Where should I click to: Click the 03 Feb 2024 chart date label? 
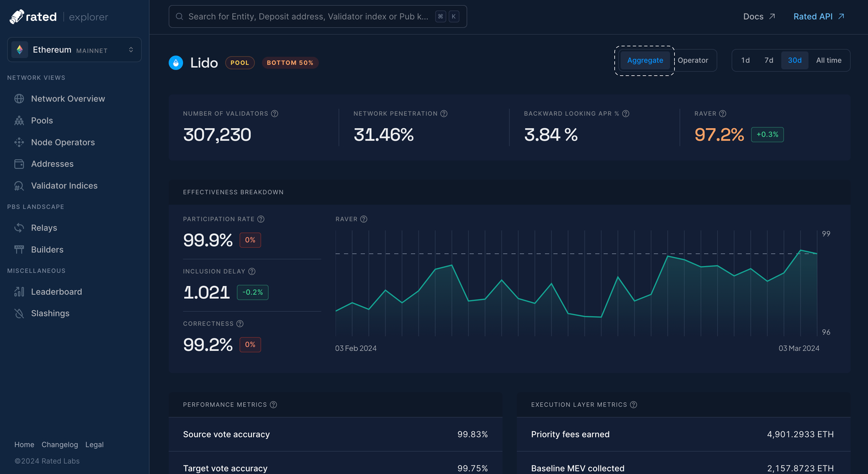[356, 349]
